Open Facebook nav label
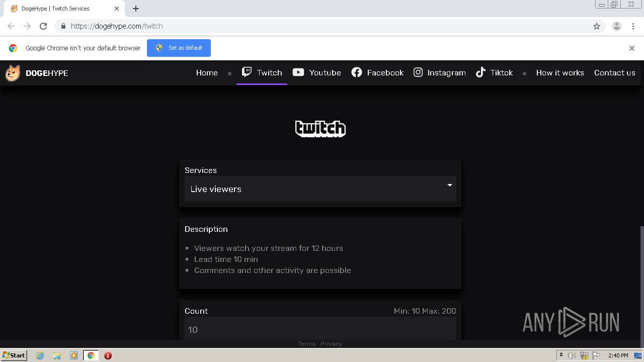Image resolution: width=644 pixels, height=362 pixels. (385, 72)
